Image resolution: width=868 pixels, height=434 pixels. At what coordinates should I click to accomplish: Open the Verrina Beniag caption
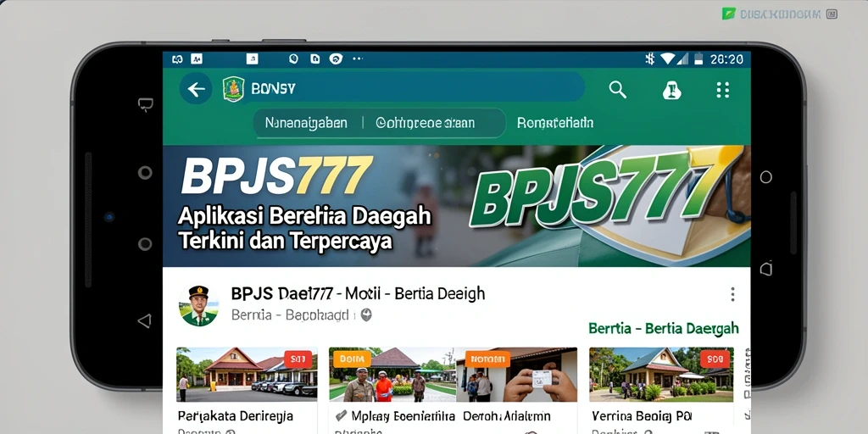pyautogui.click(x=641, y=415)
